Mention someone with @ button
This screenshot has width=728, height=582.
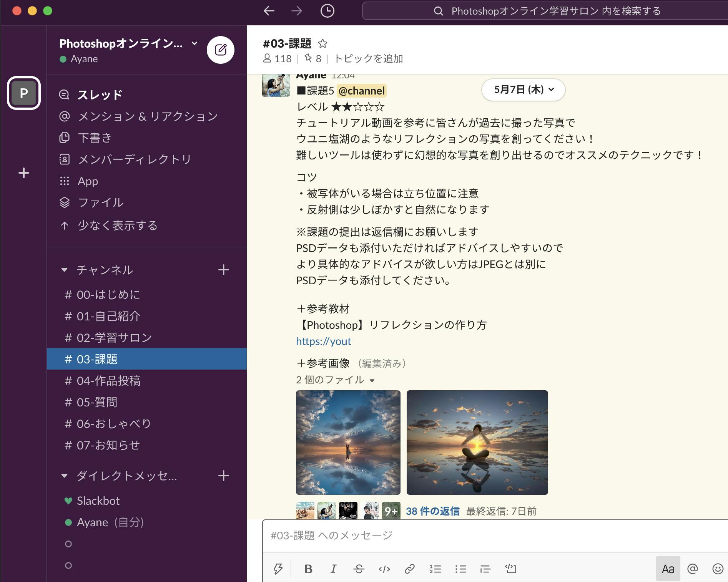[x=693, y=569]
